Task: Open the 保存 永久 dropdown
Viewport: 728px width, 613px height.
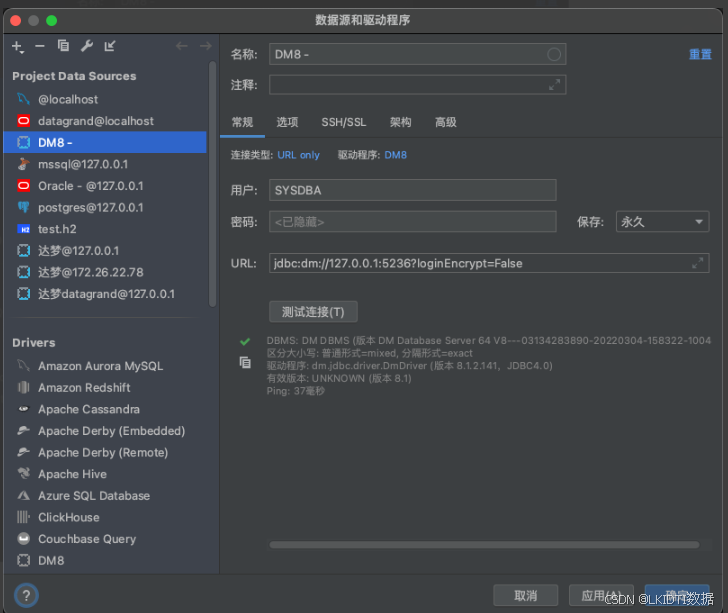Action: (x=662, y=222)
